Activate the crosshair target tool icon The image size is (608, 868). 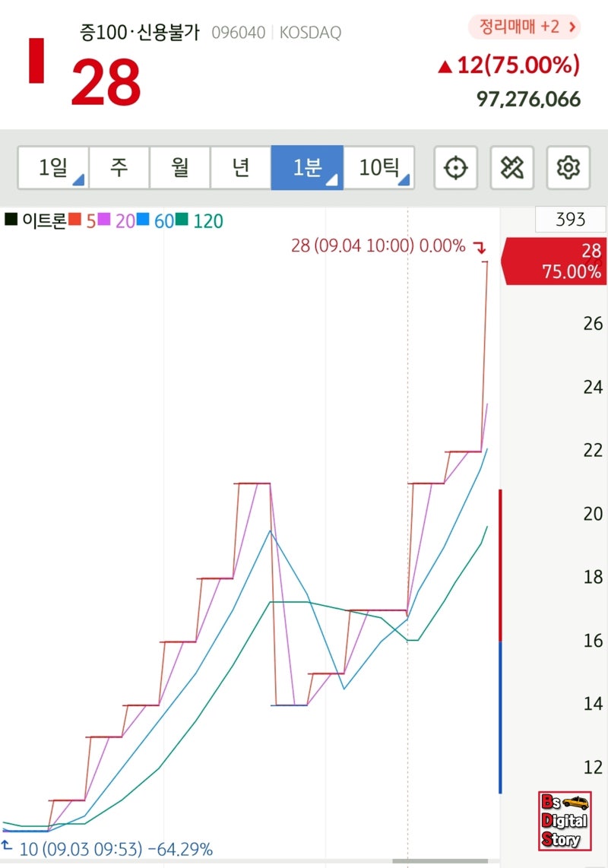pos(456,168)
